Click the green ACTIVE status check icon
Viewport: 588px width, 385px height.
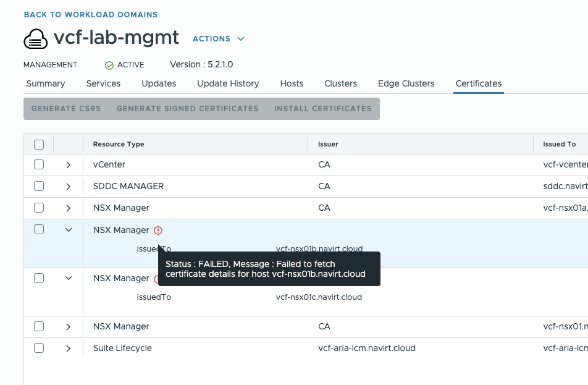click(109, 66)
